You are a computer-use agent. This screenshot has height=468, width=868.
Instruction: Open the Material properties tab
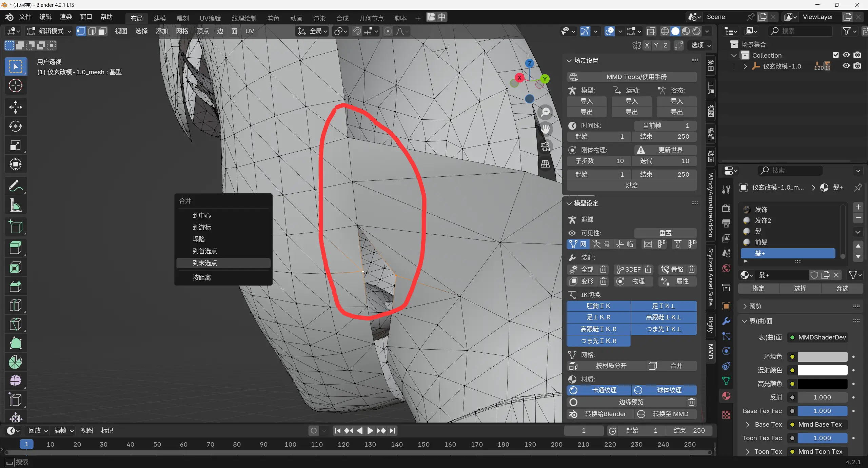coord(726,396)
